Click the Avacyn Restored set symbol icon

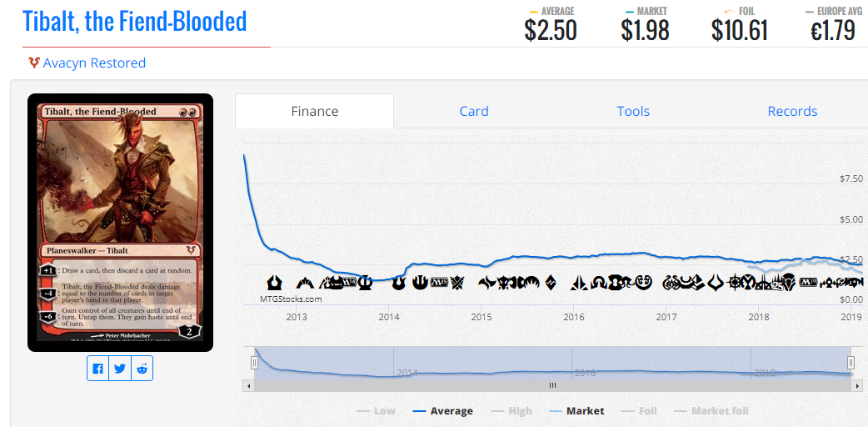34,63
